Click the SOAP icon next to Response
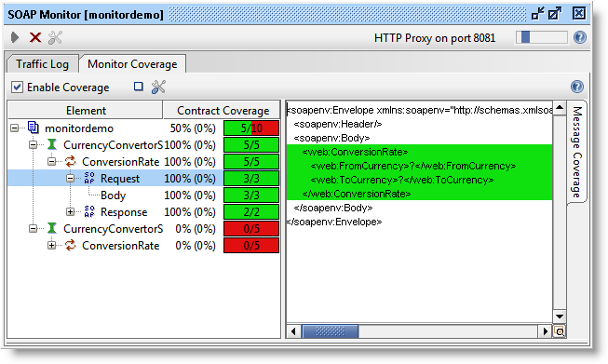Screen dimensions: 608x364 click(x=89, y=211)
